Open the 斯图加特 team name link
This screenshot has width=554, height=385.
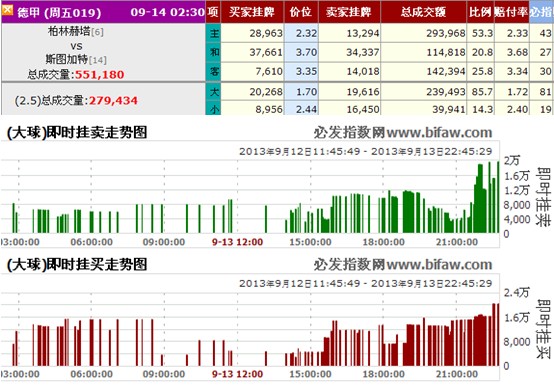click(66, 59)
